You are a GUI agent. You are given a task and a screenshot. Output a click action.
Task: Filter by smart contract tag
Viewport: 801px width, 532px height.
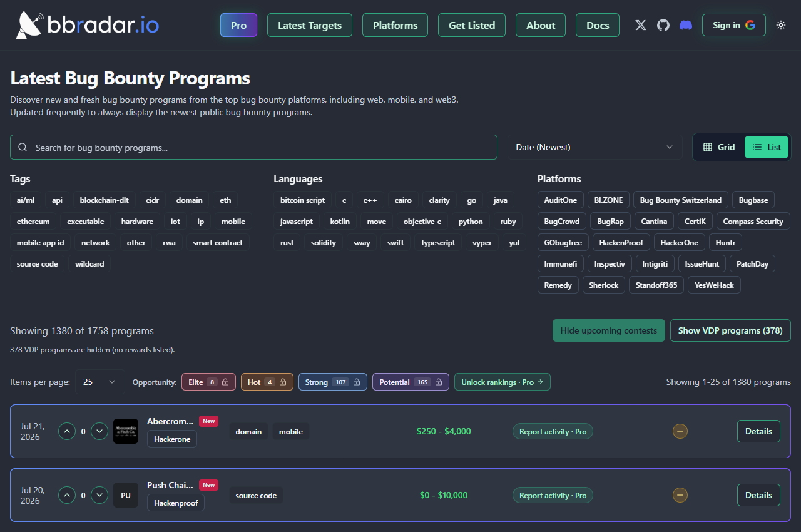[218, 243]
